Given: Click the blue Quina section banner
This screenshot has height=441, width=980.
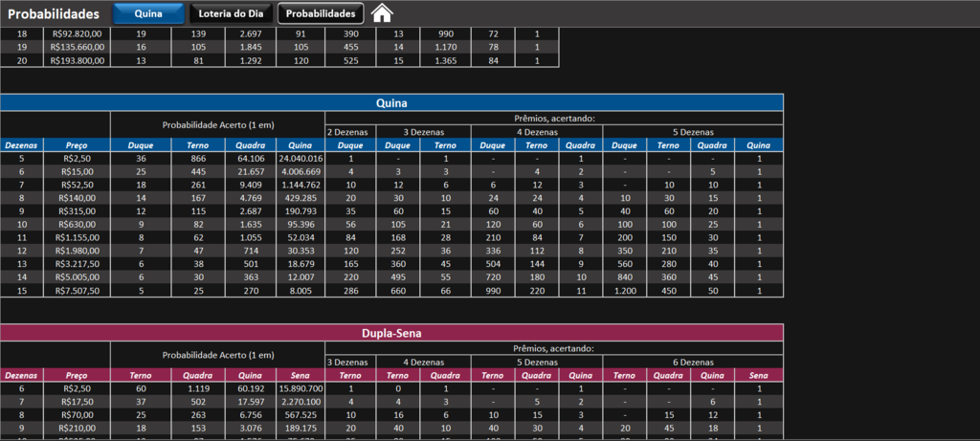Looking at the screenshot, I should (x=391, y=103).
